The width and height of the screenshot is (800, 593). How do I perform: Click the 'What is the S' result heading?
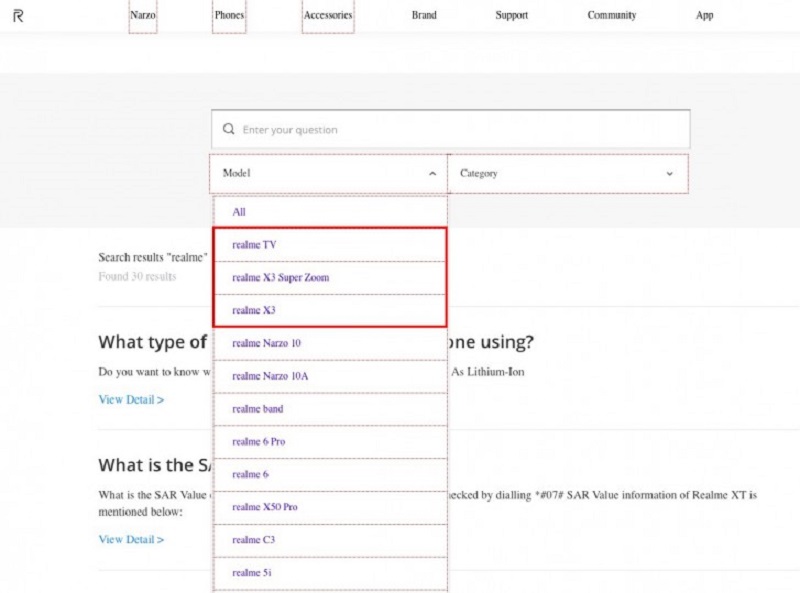pos(155,465)
